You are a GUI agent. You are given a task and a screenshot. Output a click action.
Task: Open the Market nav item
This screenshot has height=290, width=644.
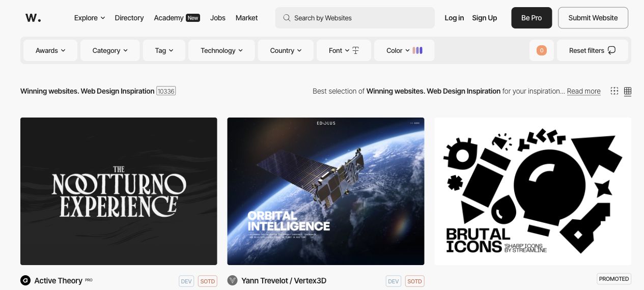tap(246, 18)
